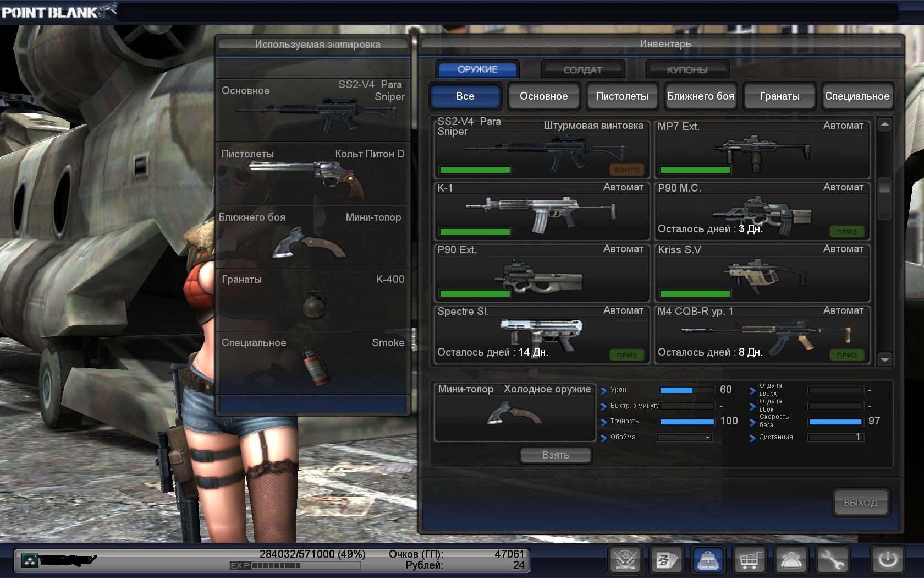The height and width of the screenshot is (578, 924).
Task: Click the K-1 green durability bar
Action: pyautogui.click(x=475, y=232)
